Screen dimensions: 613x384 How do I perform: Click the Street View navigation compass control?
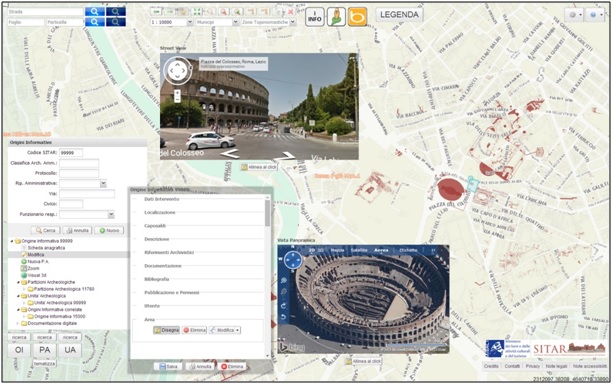click(177, 71)
